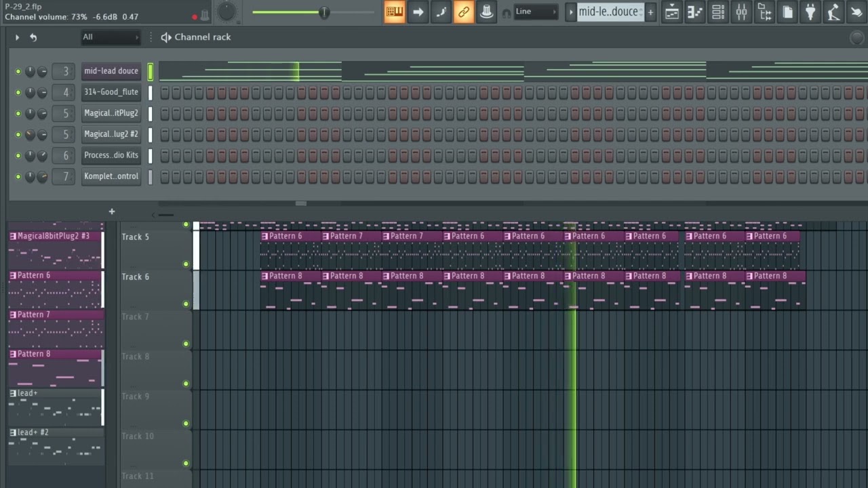868x488 pixels.
Task: Open the Mixer toolbar icon
Action: (741, 12)
